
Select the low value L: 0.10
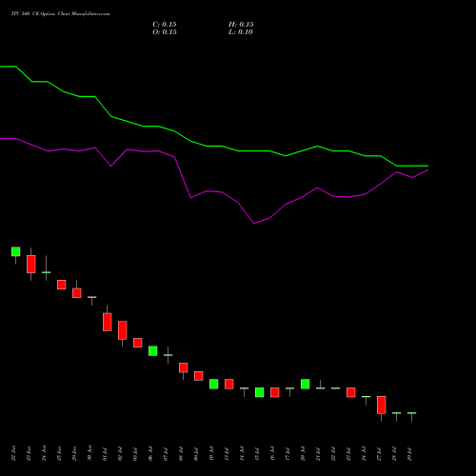[241, 32]
